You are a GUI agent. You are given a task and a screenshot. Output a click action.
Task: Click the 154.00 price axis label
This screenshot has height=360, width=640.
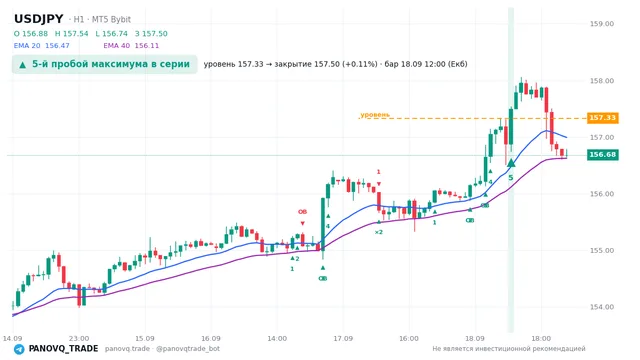[x=602, y=307]
